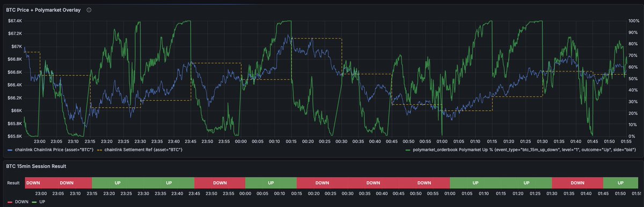This screenshot has width=644, height=207.
Task: Click the $67K label on the price axis
Action: point(16,47)
